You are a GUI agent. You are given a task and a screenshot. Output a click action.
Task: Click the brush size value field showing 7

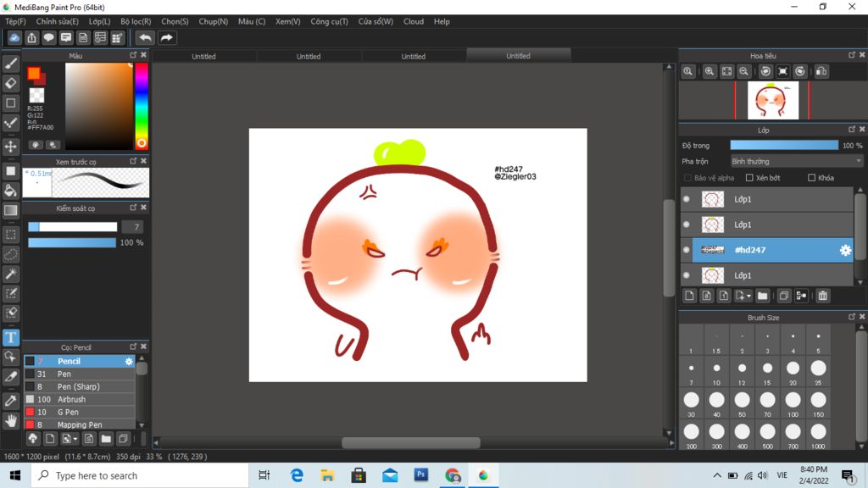point(132,227)
